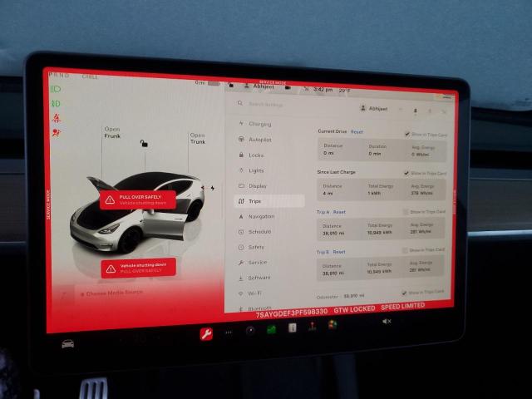
Task: Open the three-dots app launcher
Action: click(x=229, y=332)
